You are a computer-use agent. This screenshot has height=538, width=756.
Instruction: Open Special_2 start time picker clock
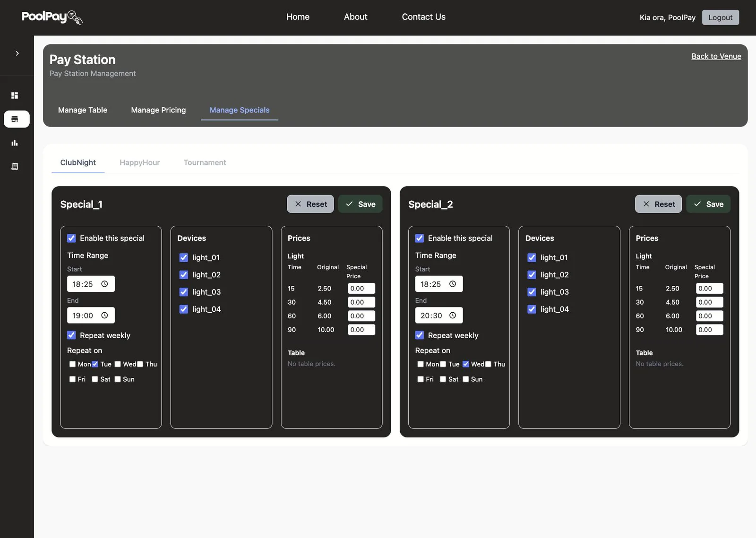(x=453, y=284)
